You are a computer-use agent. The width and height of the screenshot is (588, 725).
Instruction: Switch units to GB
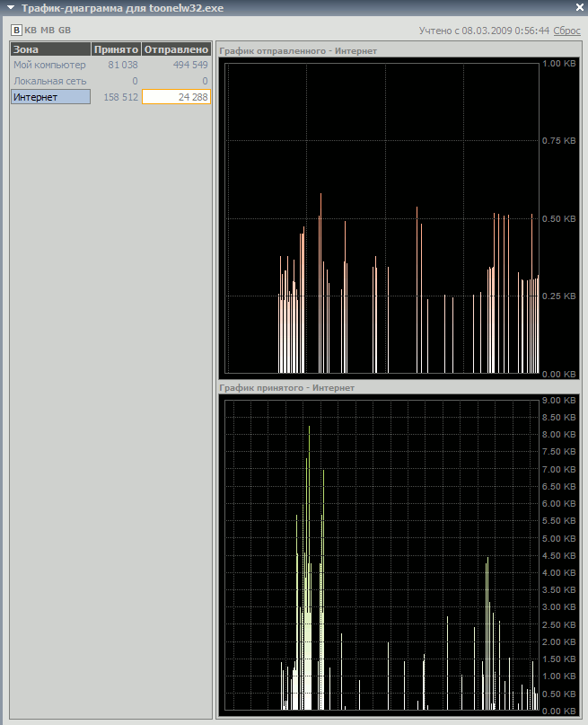click(x=64, y=31)
